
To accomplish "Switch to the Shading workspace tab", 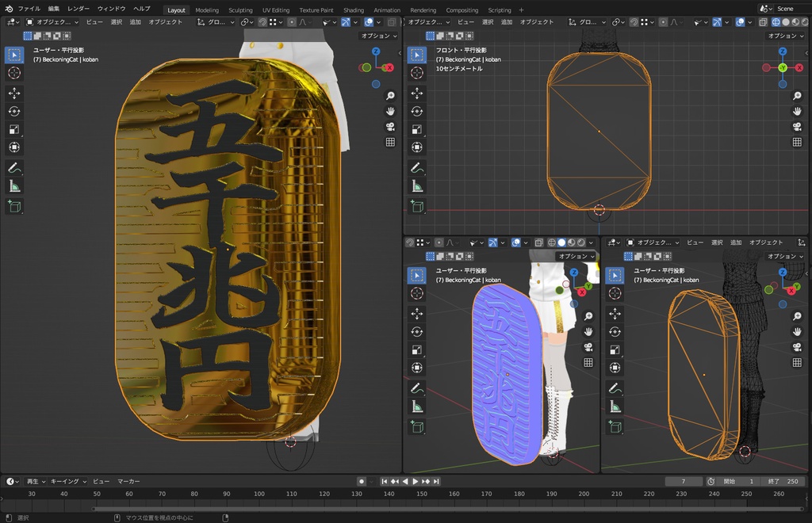I will click(x=354, y=10).
